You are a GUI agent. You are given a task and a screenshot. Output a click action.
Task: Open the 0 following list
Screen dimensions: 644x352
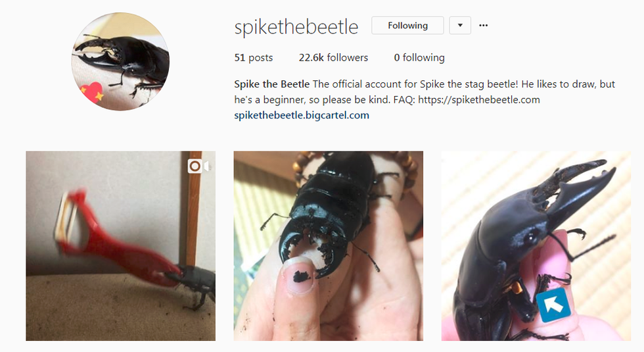(419, 58)
